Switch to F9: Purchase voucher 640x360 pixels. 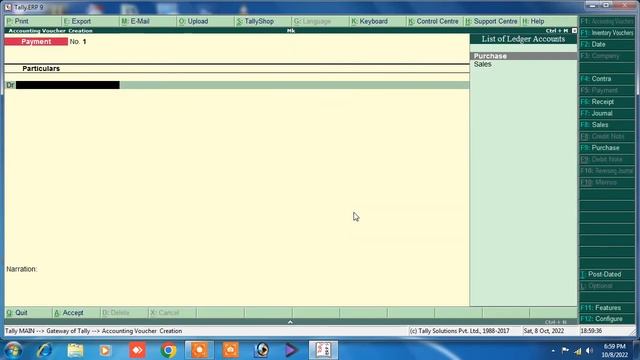(607, 148)
